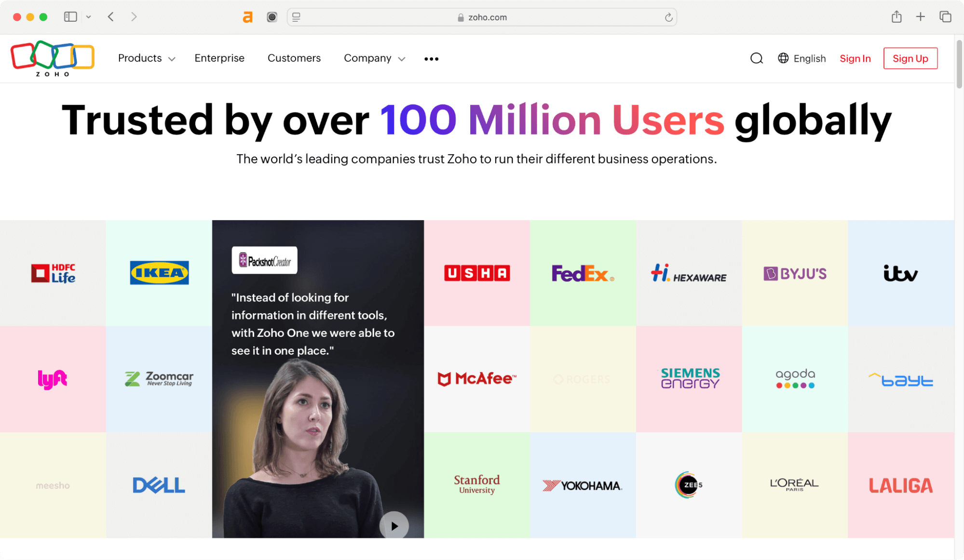Click the zoho.com address bar
Screen dimensions: 964x560
[482, 17]
